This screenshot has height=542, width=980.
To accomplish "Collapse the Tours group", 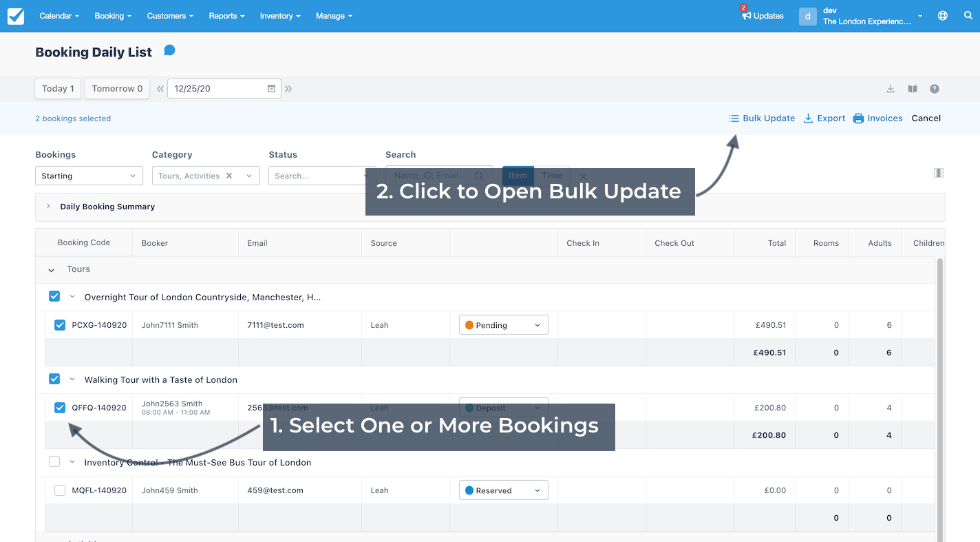I will point(51,270).
